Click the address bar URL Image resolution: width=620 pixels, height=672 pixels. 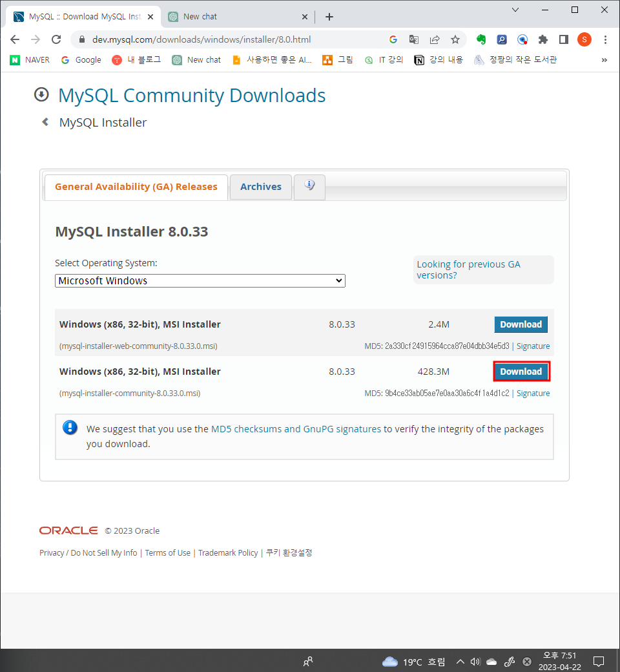point(201,39)
